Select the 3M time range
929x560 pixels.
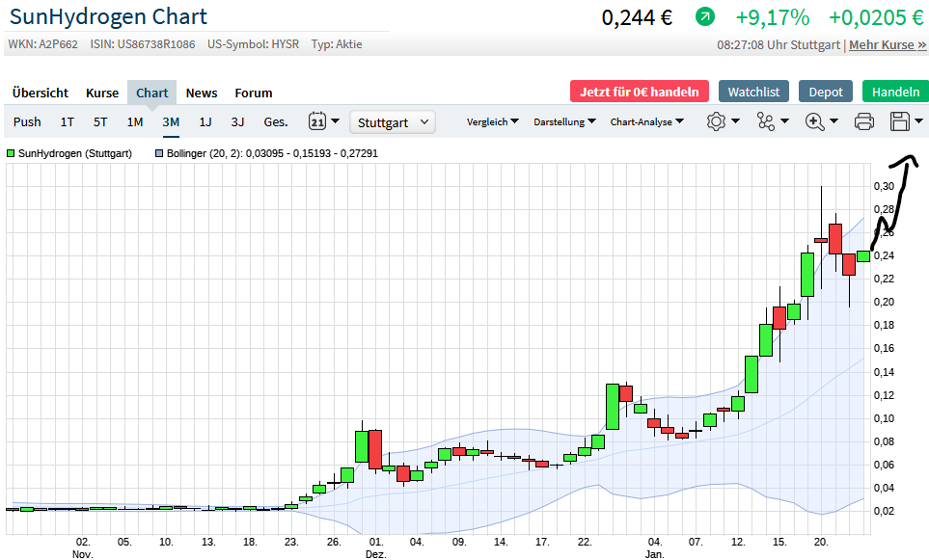[171, 122]
